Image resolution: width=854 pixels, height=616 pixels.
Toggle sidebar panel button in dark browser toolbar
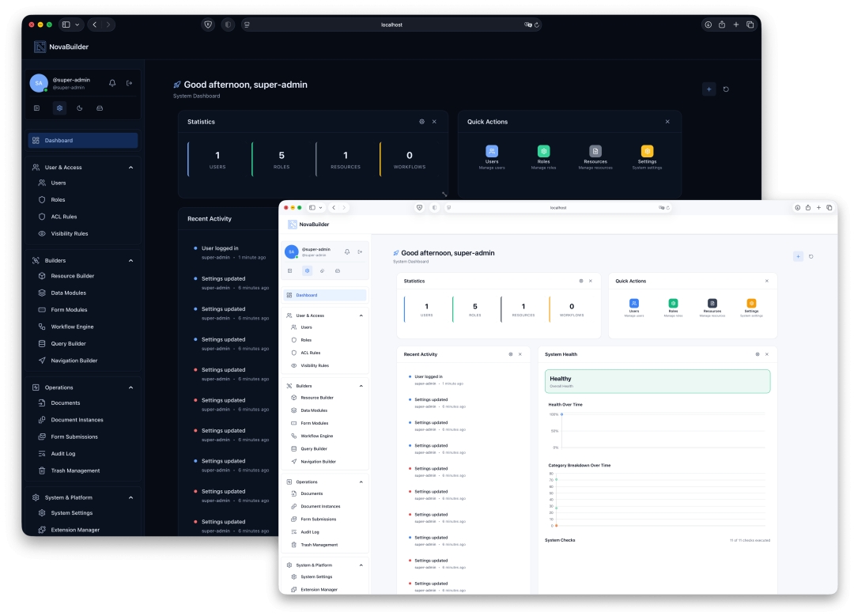click(x=66, y=25)
